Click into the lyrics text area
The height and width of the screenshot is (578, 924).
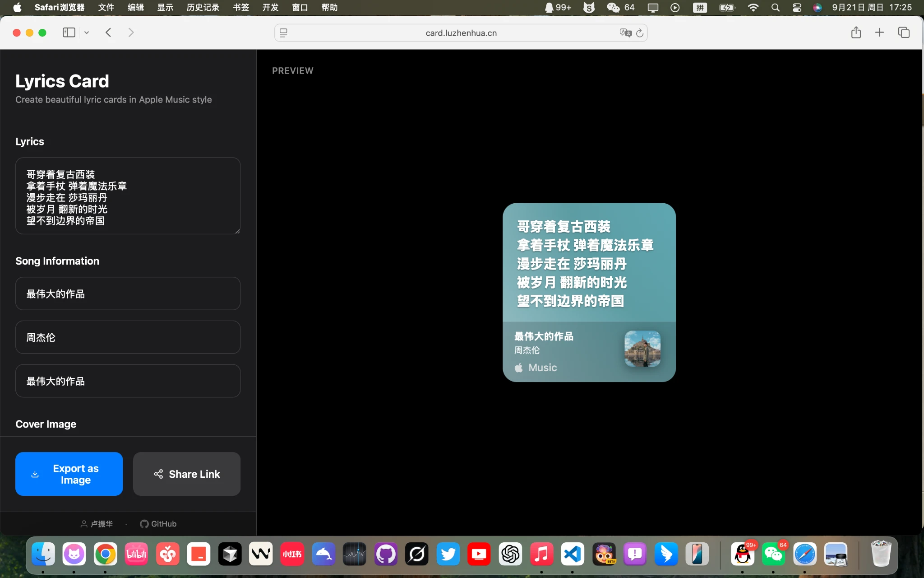pos(128,196)
